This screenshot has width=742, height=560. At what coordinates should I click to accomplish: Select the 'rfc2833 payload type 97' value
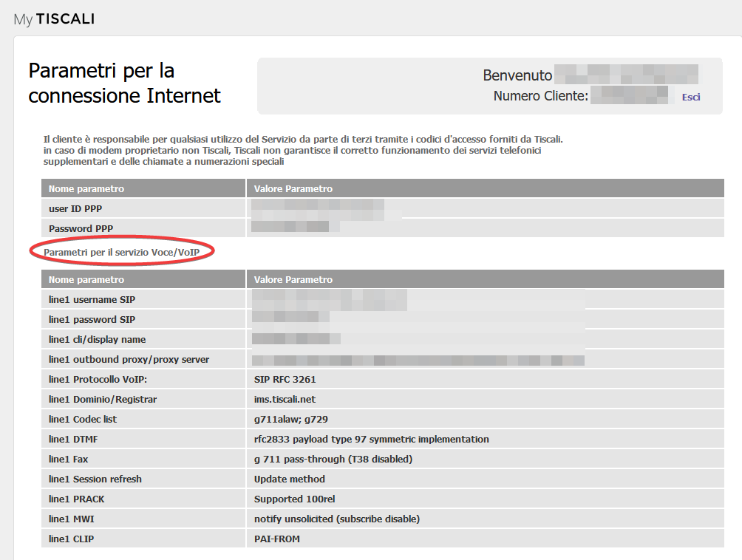click(x=310, y=439)
